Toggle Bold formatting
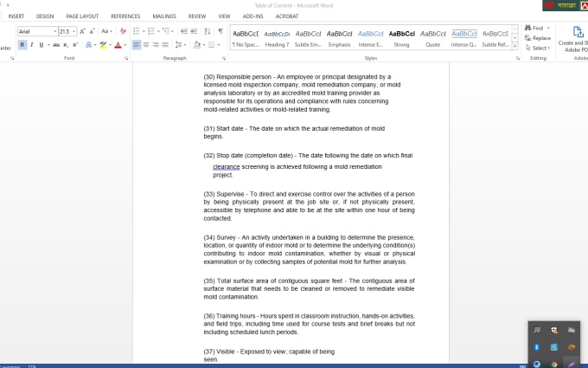 [22, 45]
